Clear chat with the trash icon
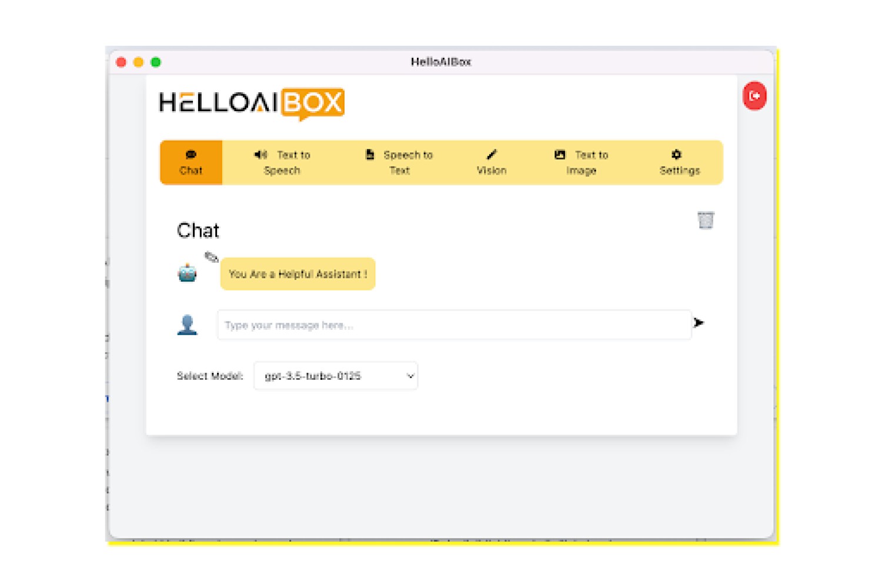Viewport: 882px width, 588px height. pyautogui.click(x=706, y=220)
